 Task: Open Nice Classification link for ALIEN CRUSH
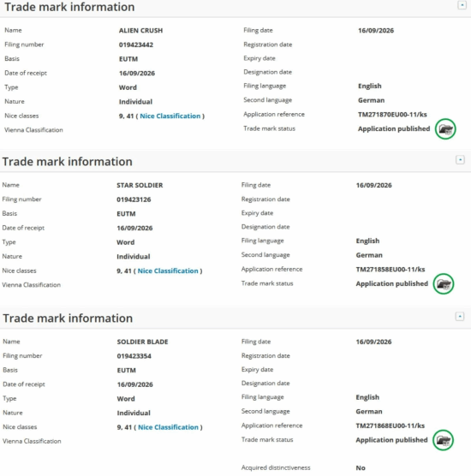pos(170,116)
